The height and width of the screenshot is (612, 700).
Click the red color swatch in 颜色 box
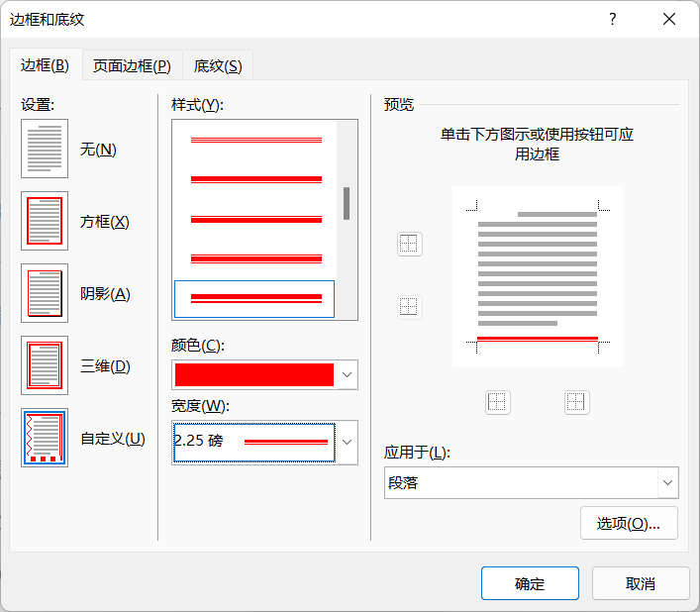pos(254,374)
